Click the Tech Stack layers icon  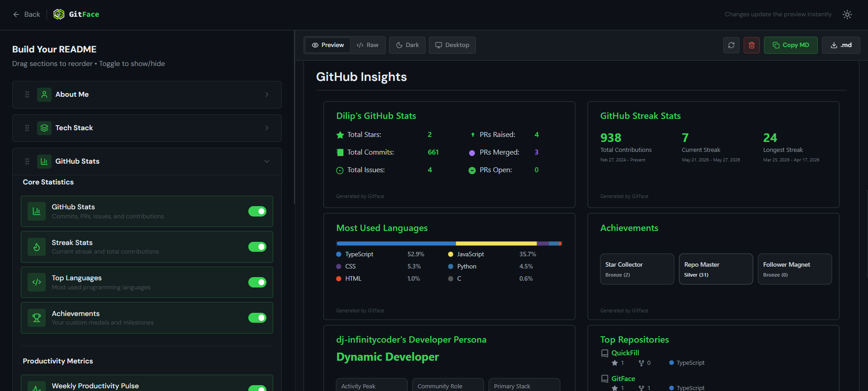click(44, 128)
